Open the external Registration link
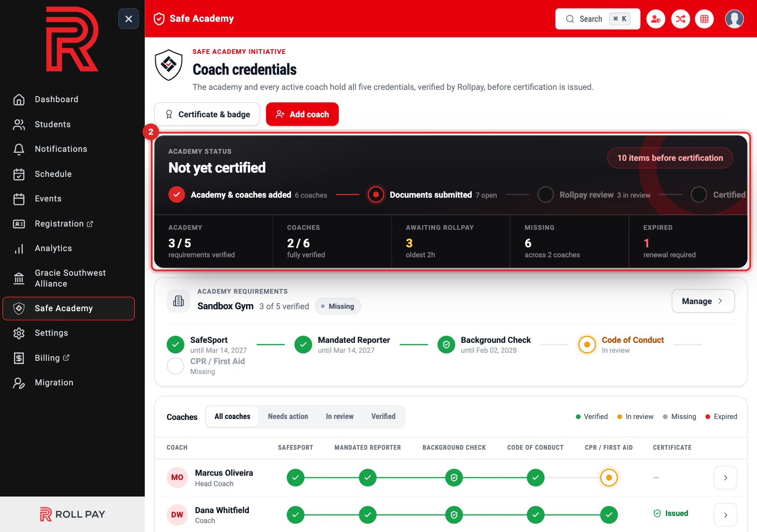The width and height of the screenshot is (757, 532). click(69, 224)
